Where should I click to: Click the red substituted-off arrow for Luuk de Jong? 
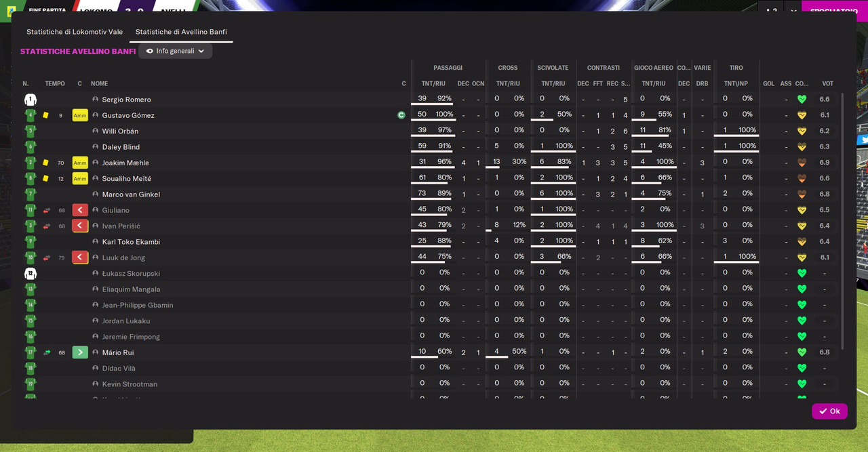pyautogui.click(x=80, y=258)
